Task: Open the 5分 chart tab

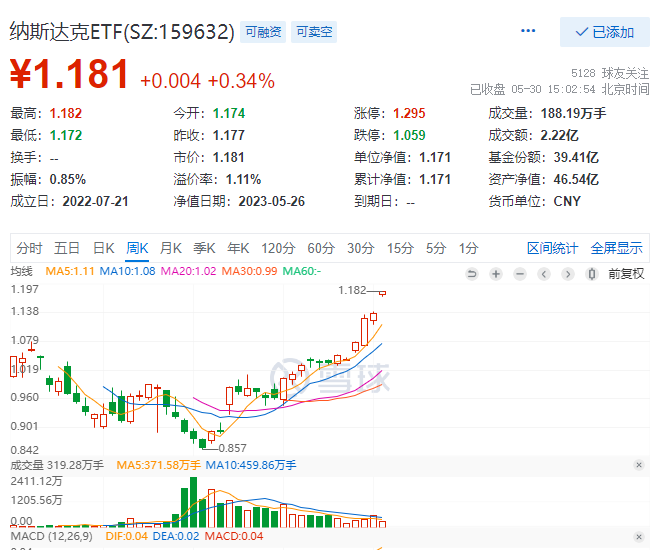Action: 436,248
